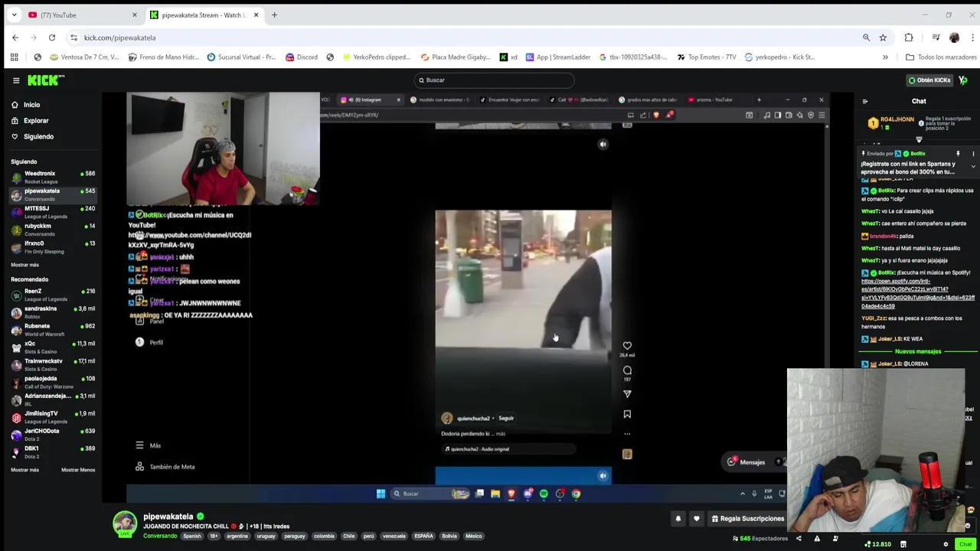Screen dimensions: 980x551
Task: Collapse list with Mostrar Menos
Action: point(78,470)
